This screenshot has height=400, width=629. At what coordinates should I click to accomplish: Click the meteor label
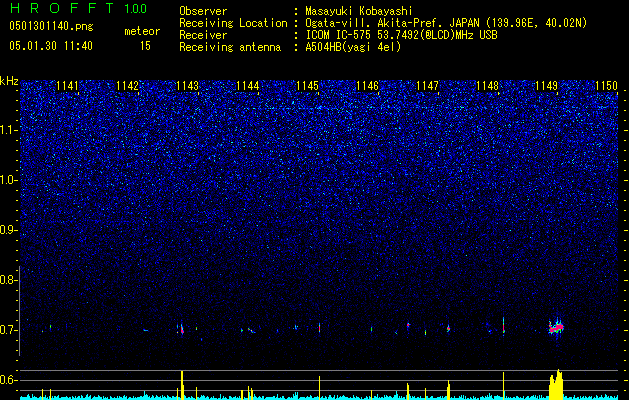(142, 31)
